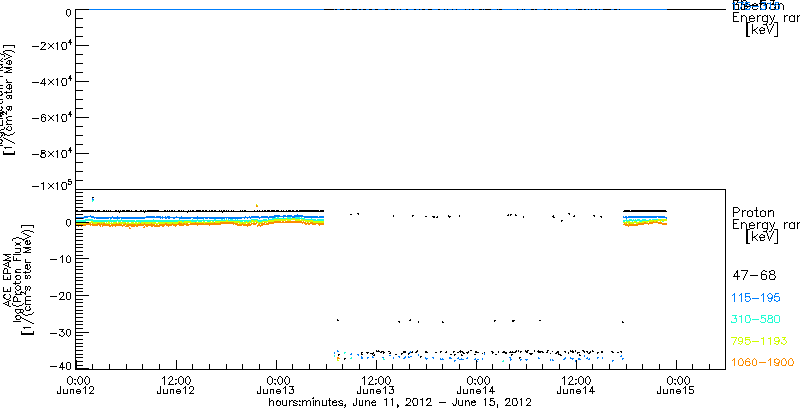The height and width of the screenshot is (410, 800).
Task: Click the yellow 795-1193 legend label
Action: click(x=760, y=341)
